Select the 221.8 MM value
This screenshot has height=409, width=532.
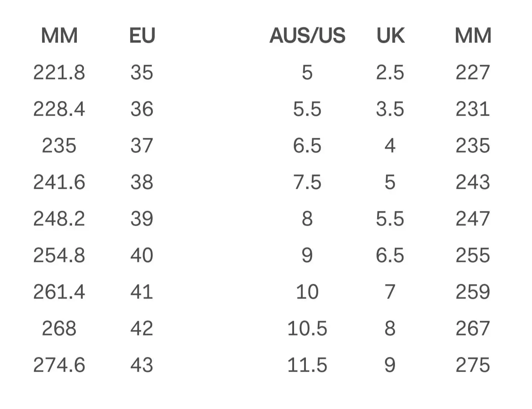[59, 72]
